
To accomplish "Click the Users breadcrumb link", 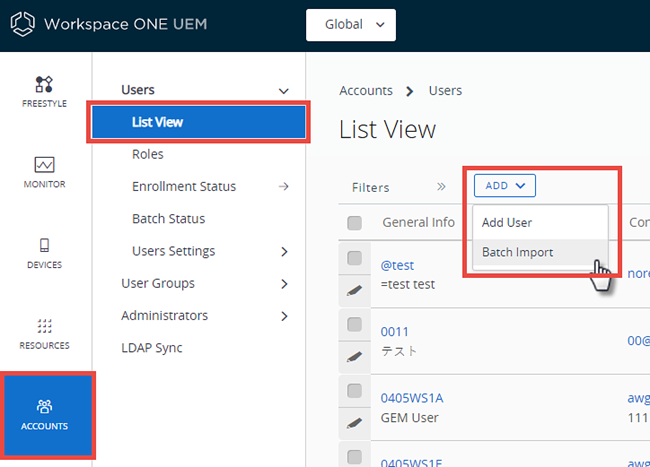I will pos(445,91).
